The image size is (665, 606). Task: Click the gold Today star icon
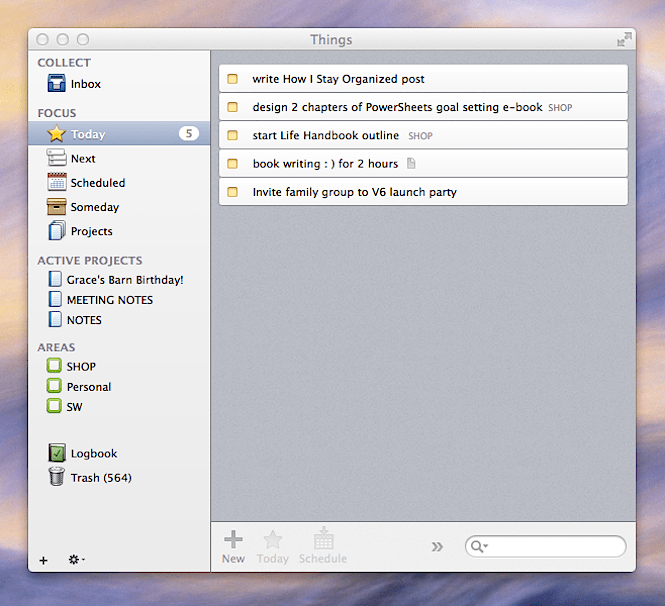click(x=56, y=134)
